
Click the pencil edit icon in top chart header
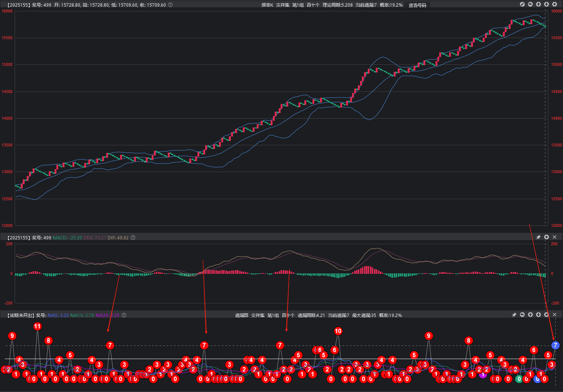[522, 4]
